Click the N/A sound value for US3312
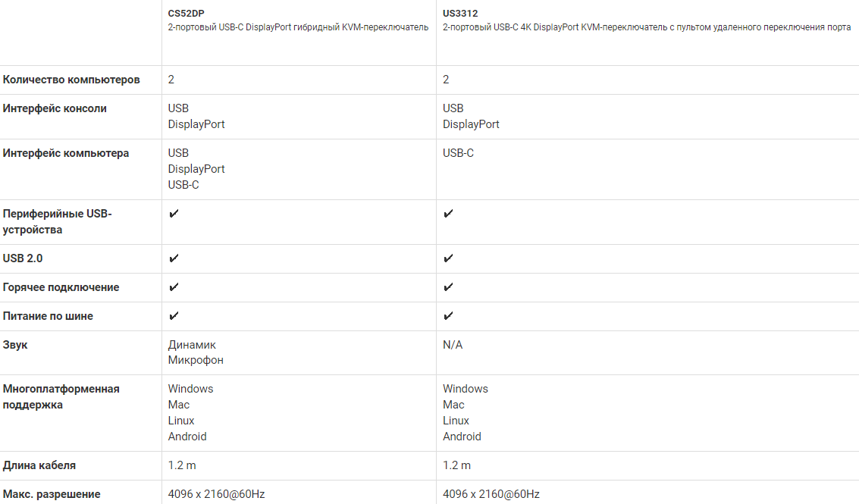Viewport: 859px width, 504px height. pos(453,345)
